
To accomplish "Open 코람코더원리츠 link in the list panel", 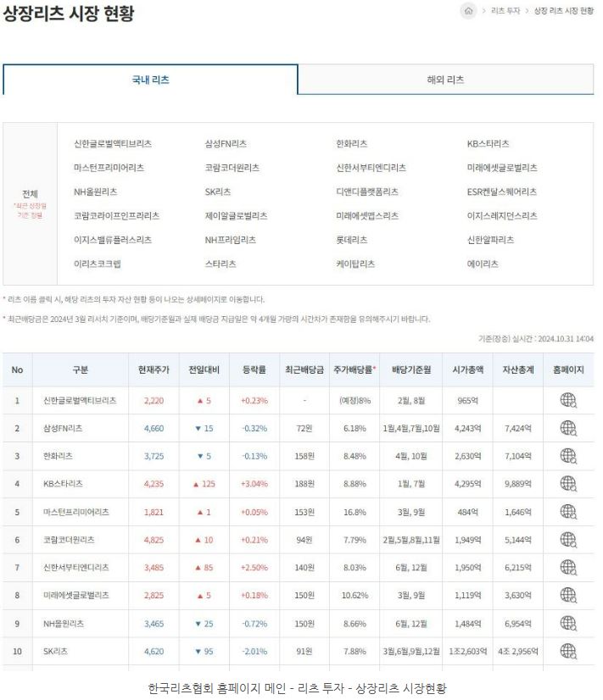I will [x=232, y=168].
